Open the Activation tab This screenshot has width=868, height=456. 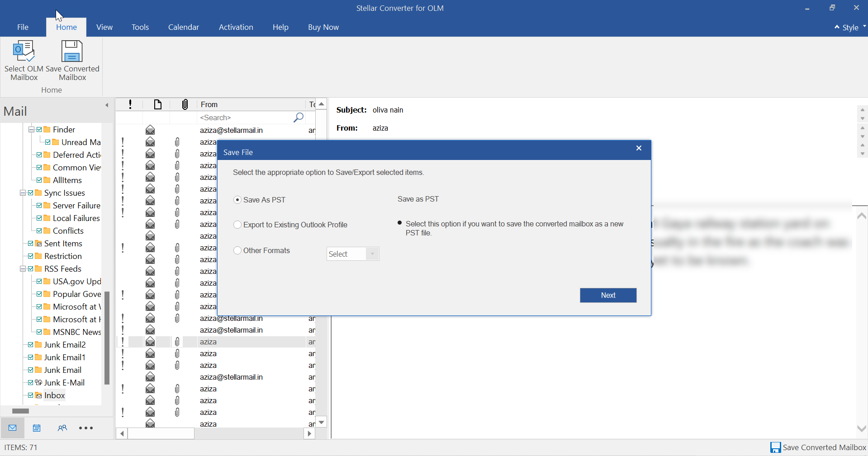click(236, 27)
